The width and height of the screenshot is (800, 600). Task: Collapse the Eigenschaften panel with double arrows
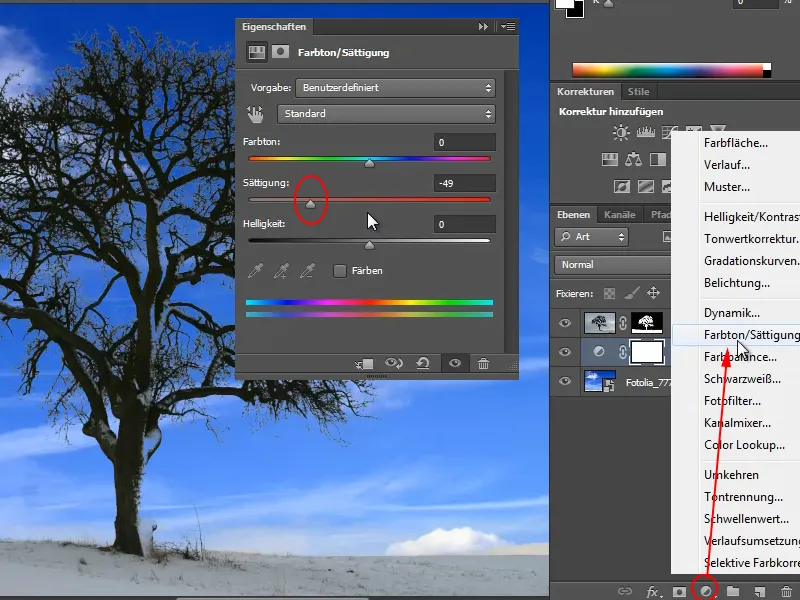[x=483, y=27]
